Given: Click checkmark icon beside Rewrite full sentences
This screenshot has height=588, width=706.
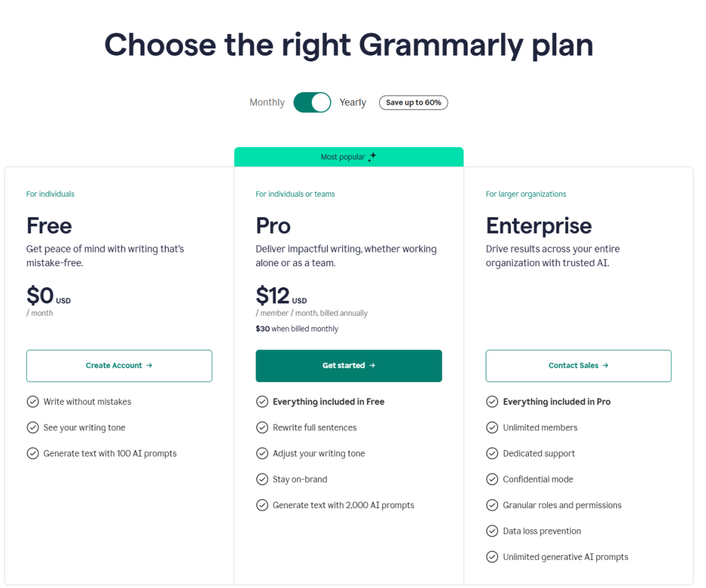Looking at the screenshot, I should tap(262, 428).
